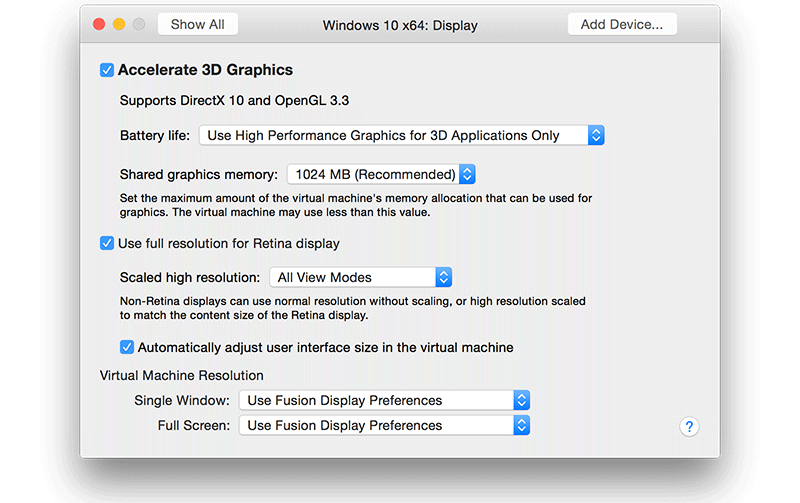This screenshot has width=800, height=503.
Task: Open the Shared graphics memory dropdown
Action: click(x=381, y=174)
